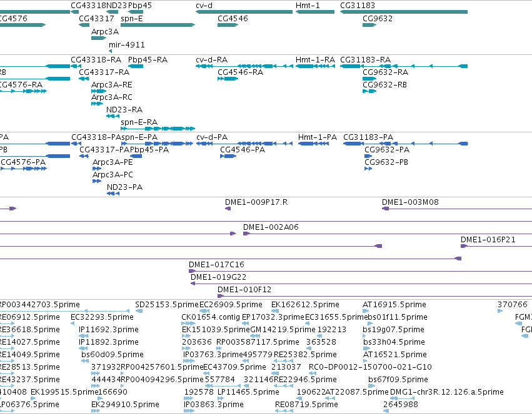532x414 pixels.
Task: Select BAC clone DME1-002A06 label
Action: 271,227
